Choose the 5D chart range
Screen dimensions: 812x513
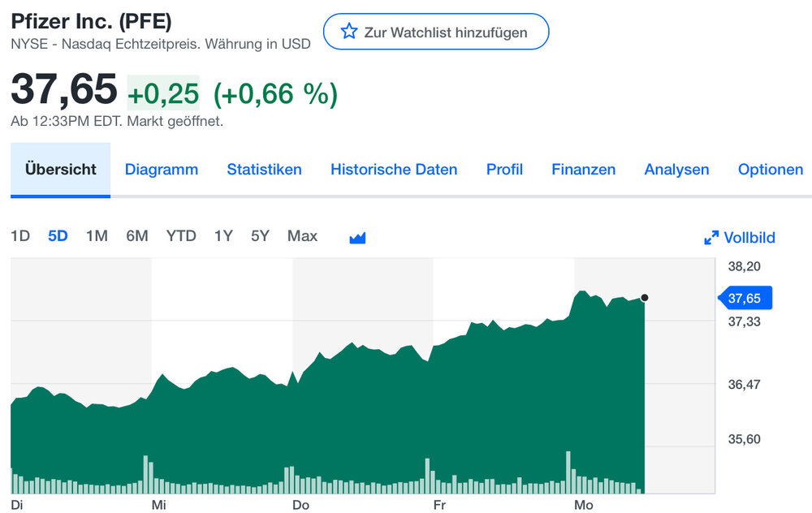click(x=58, y=236)
